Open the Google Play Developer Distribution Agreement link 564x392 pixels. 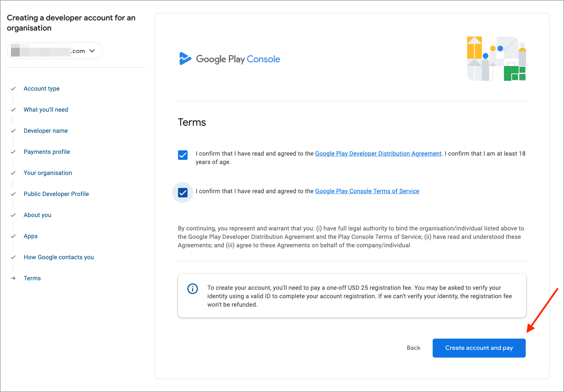tap(378, 153)
